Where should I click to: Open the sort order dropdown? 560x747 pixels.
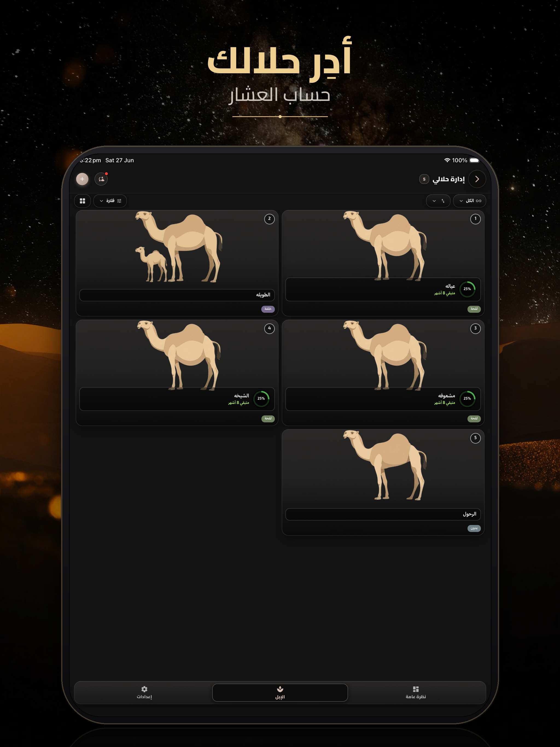click(x=438, y=201)
